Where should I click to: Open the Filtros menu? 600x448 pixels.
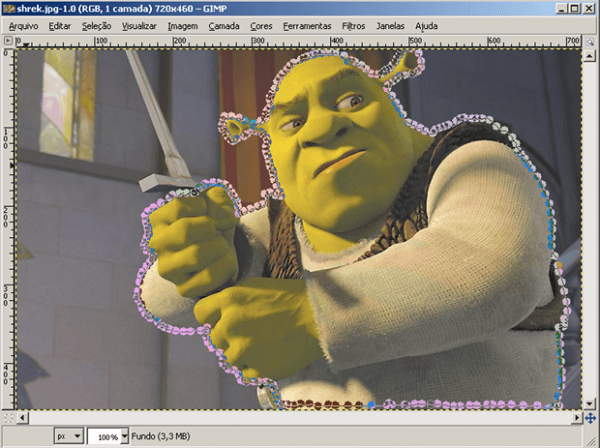coord(353,26)
